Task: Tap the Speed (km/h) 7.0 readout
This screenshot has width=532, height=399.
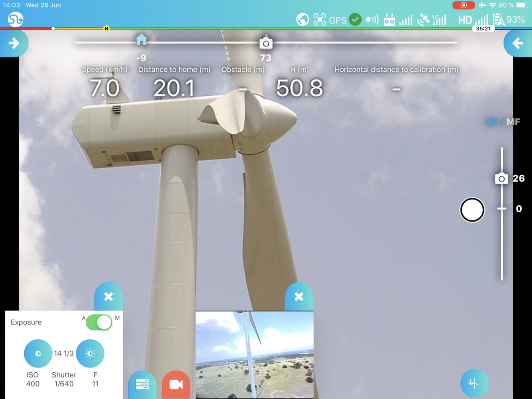Action: coord(104,82)
